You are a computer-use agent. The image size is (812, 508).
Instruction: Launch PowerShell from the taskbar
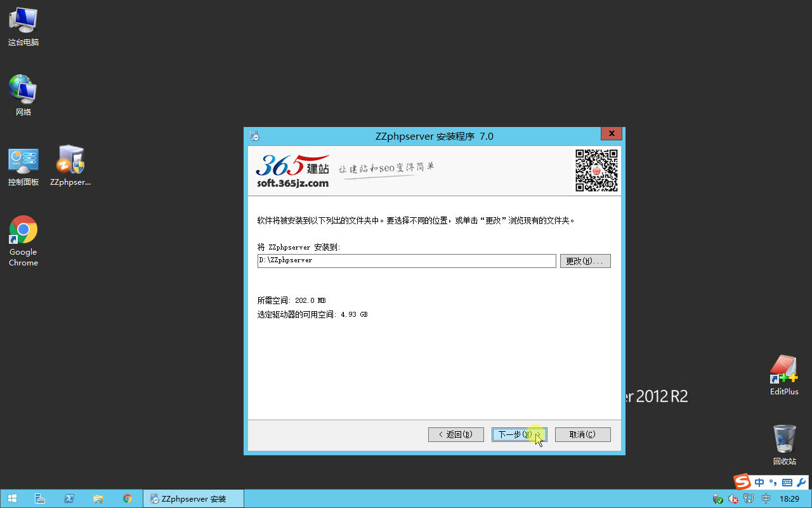tap(69, 498)
